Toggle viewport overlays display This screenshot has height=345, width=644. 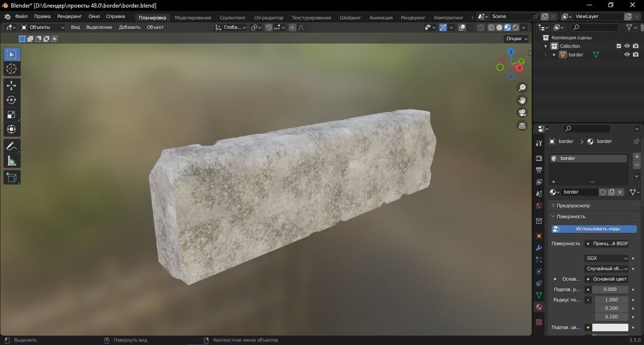tap(463, 27)
